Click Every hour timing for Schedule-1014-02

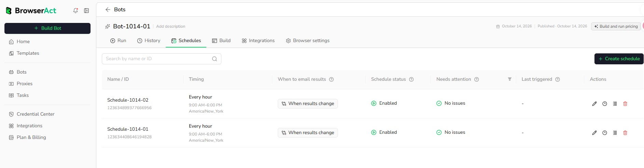tap(200, 97)
